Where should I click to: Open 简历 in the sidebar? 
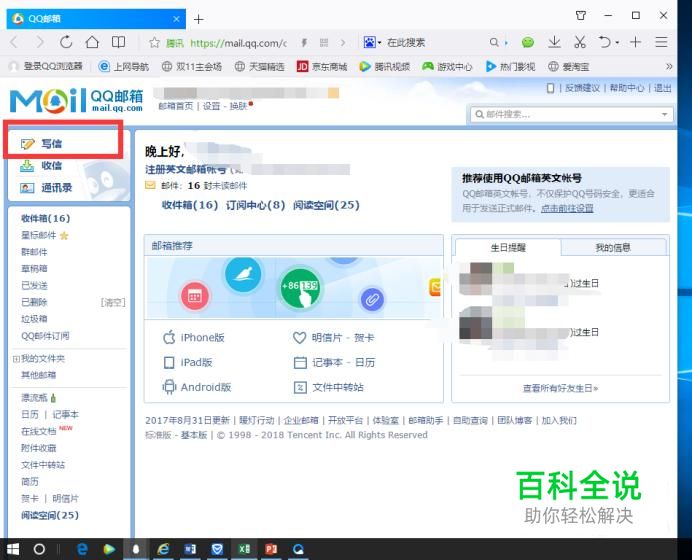30,481
